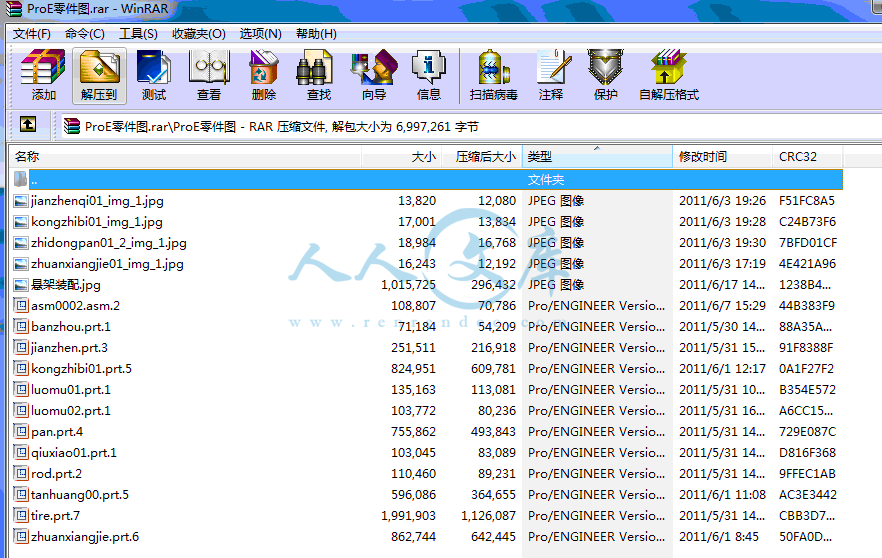Viewport: 882px width, 558px height.
Task: Select qiuxiao01.prt.1 file
Action: pyautogui.click(x=74, y=453)
